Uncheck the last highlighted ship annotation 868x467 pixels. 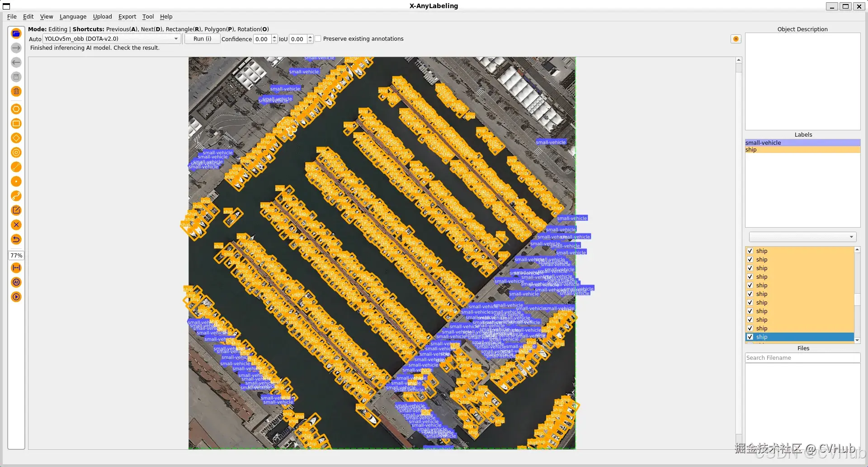point(750,337)
